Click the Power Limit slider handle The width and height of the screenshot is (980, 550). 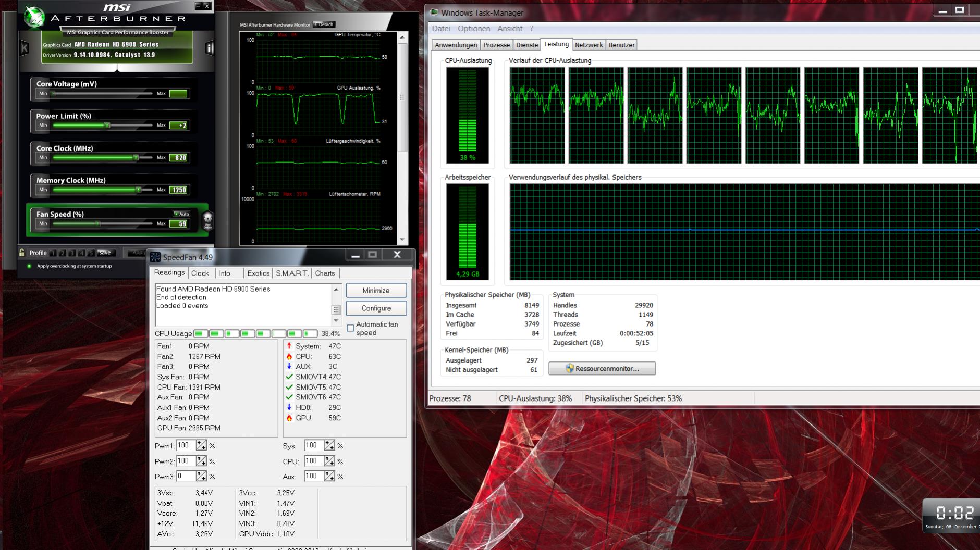pos(107,126)
